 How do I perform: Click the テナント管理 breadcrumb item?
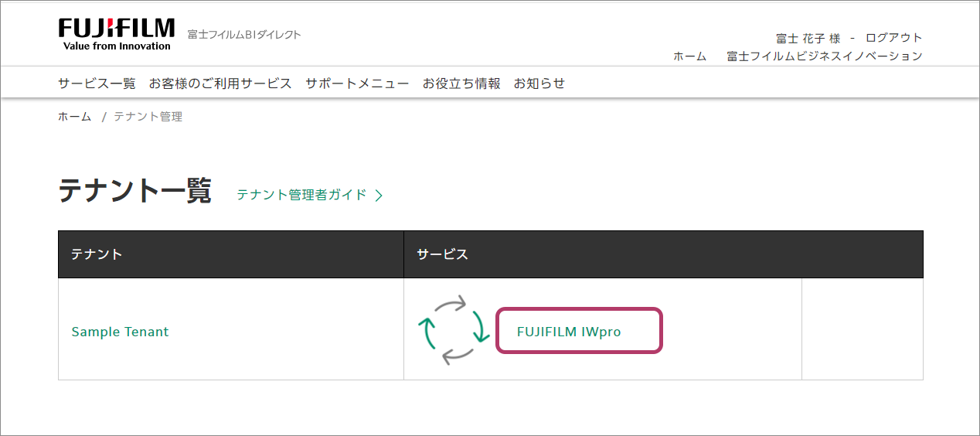click(148, 117)
